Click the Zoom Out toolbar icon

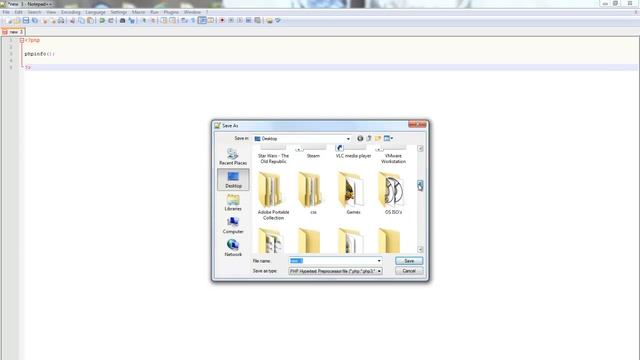pyautogui.click(x=153, y=20)
